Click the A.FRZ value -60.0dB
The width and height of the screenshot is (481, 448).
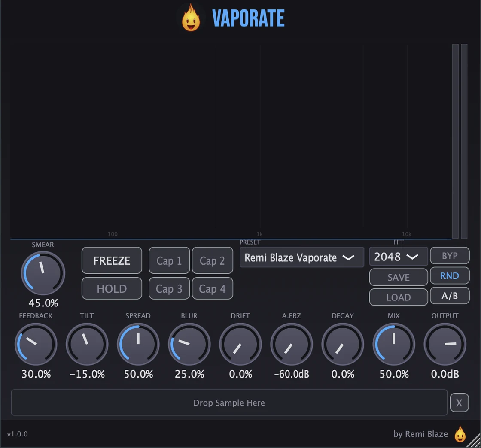(x=292, y=374)
